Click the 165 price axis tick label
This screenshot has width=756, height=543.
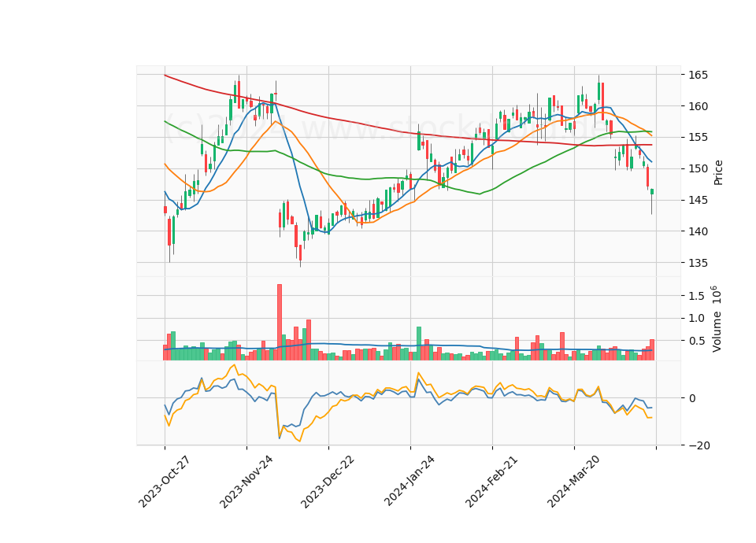click(699, 75)
